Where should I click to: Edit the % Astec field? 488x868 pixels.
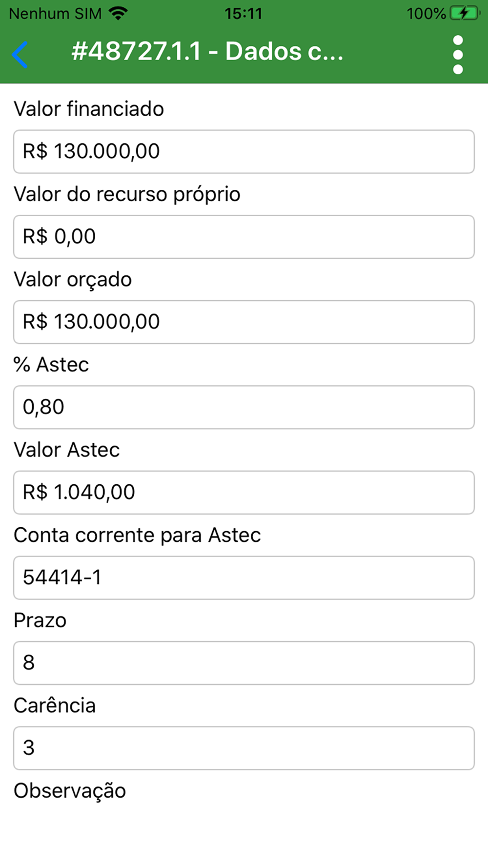(244, 407)
